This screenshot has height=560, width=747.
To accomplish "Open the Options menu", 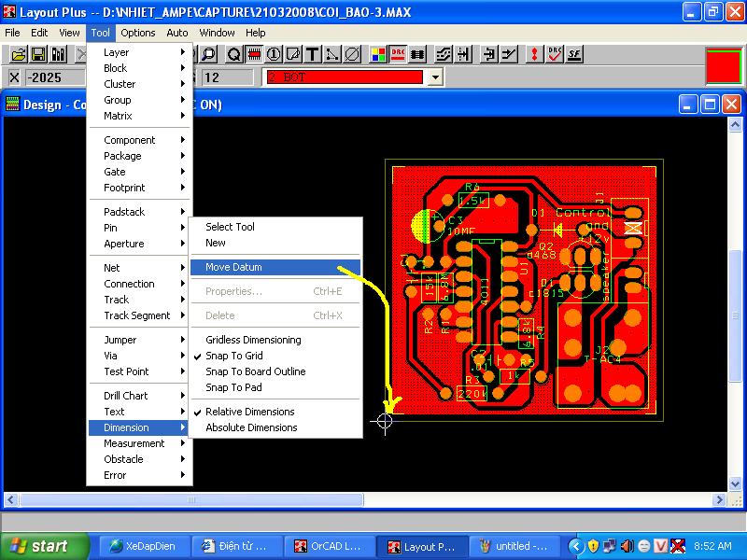I will click(x=138, y=33).
